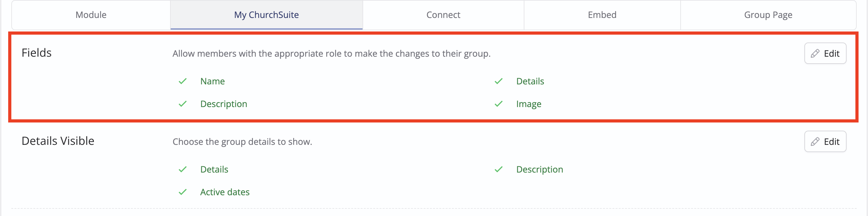Click the Fields section heading
Image resolution: width=868 pixels, height=216 pixels.
(x=37, y=53)
